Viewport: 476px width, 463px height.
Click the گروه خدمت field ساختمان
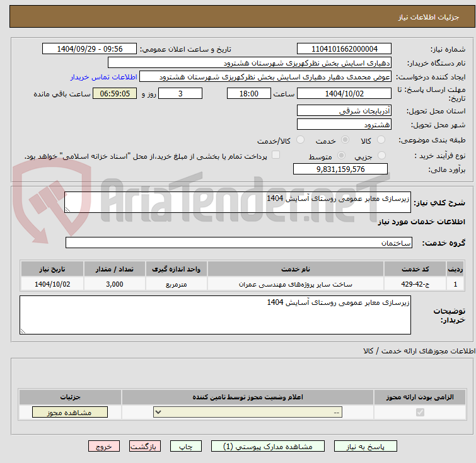click(238, 243)
